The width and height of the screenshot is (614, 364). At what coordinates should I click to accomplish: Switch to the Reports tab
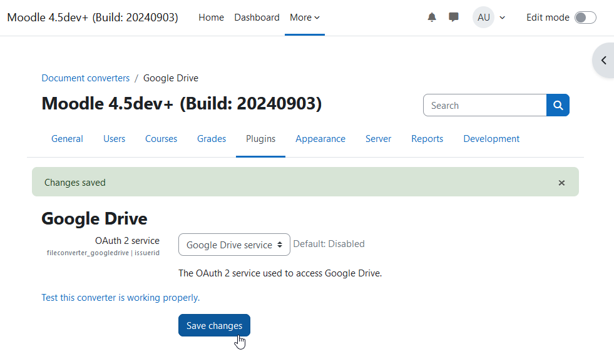[427, 139]
